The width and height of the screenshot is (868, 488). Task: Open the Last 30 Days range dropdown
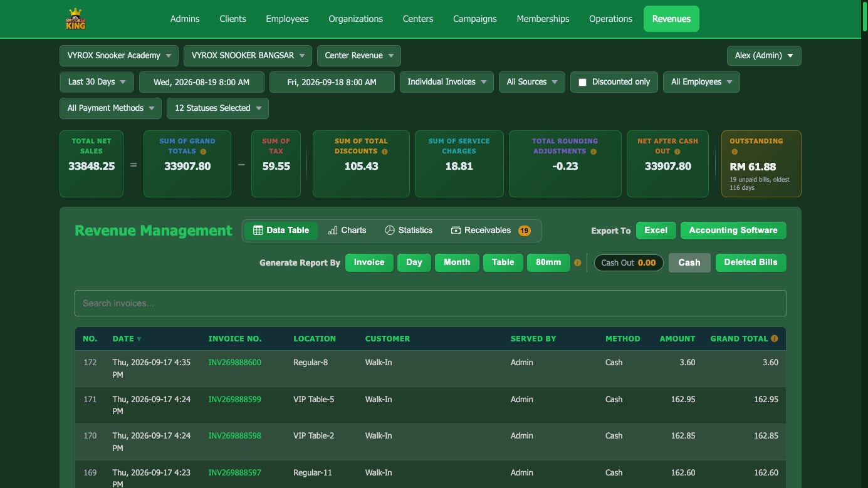coord(97,82)
